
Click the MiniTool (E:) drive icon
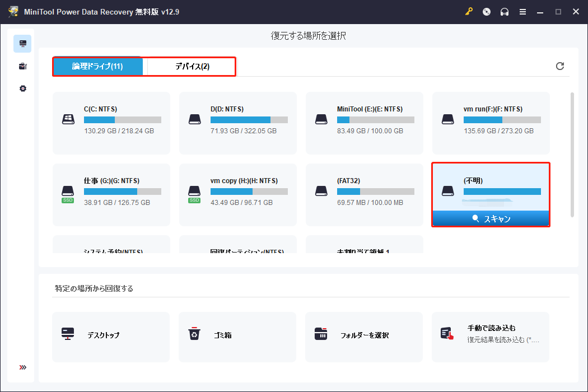point(321,119)
